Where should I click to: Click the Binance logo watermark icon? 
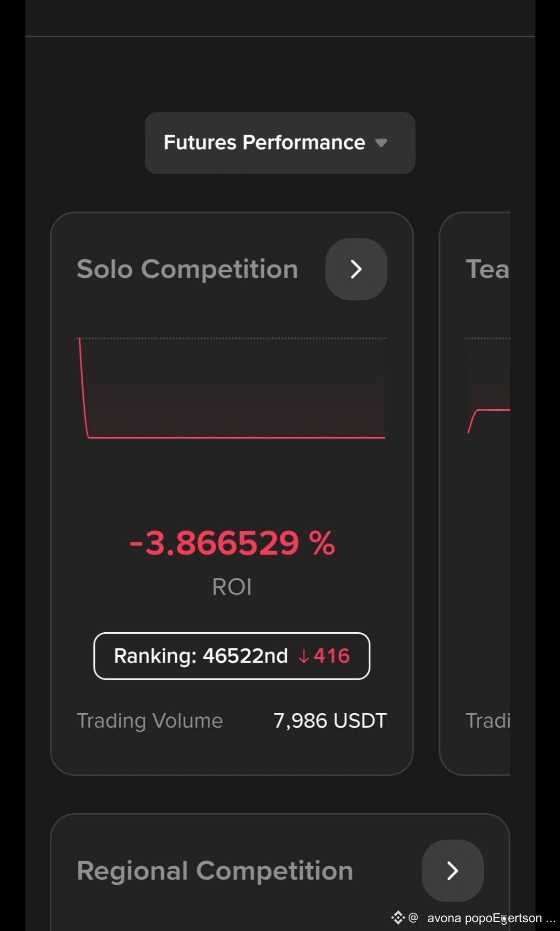point(398,918)
